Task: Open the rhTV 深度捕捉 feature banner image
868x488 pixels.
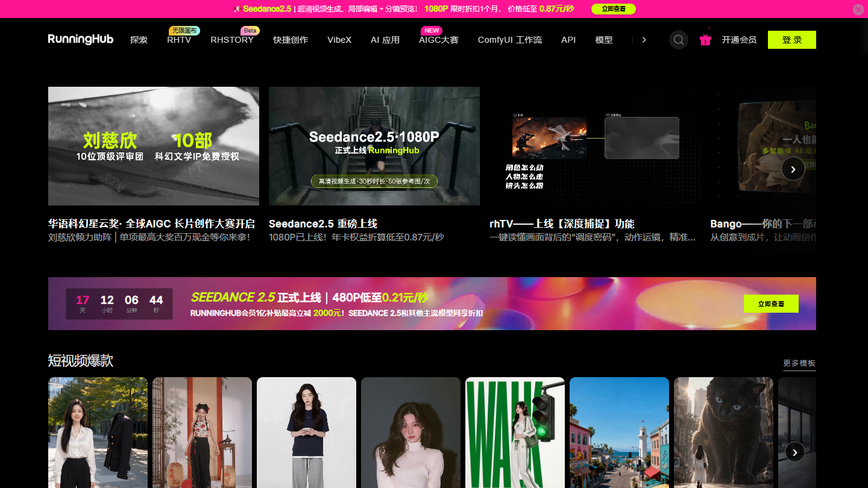Action: point(595,146)
